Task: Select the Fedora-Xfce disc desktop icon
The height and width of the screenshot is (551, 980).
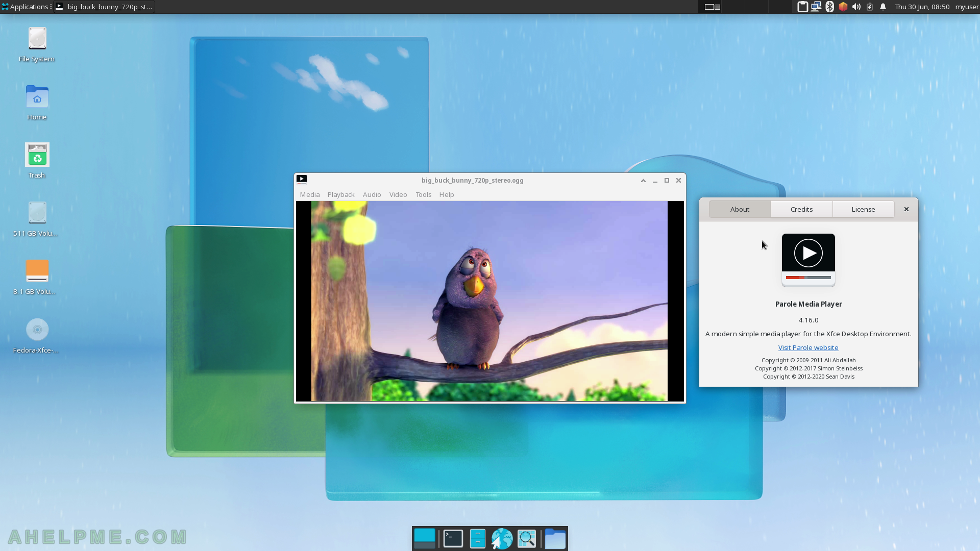Action: (36, 336)
